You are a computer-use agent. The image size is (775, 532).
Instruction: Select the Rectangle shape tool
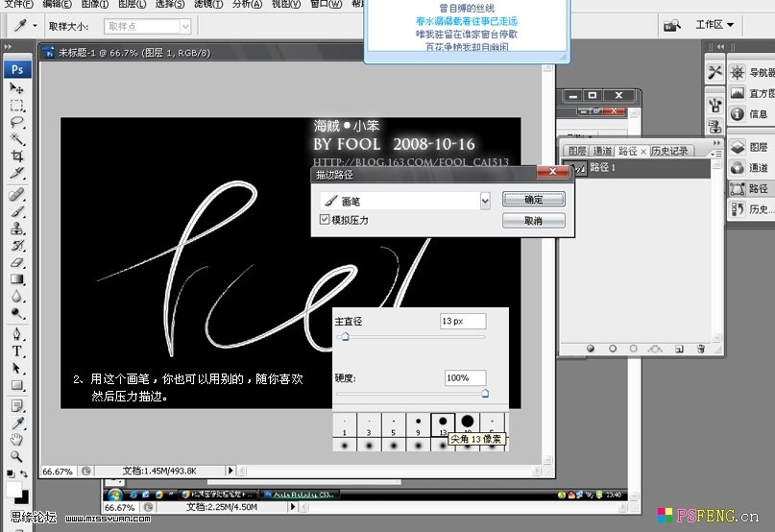pyautogui.click(x=16, y=385)
